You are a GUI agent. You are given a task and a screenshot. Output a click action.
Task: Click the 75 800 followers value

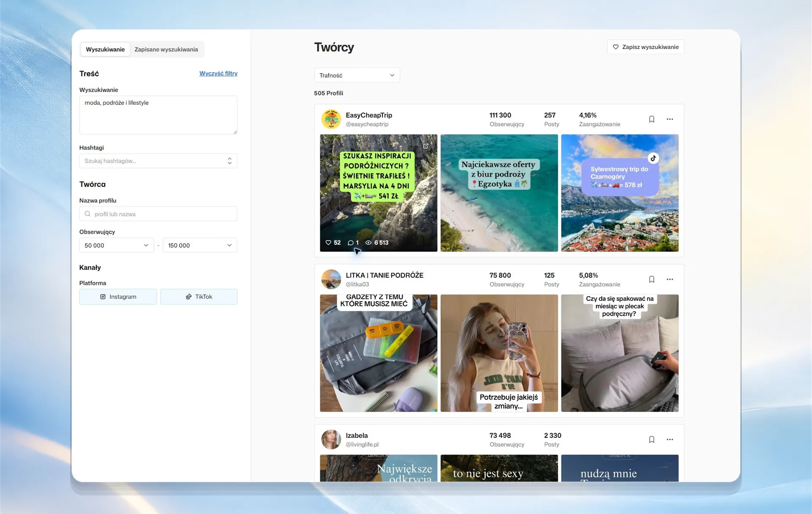500,275
